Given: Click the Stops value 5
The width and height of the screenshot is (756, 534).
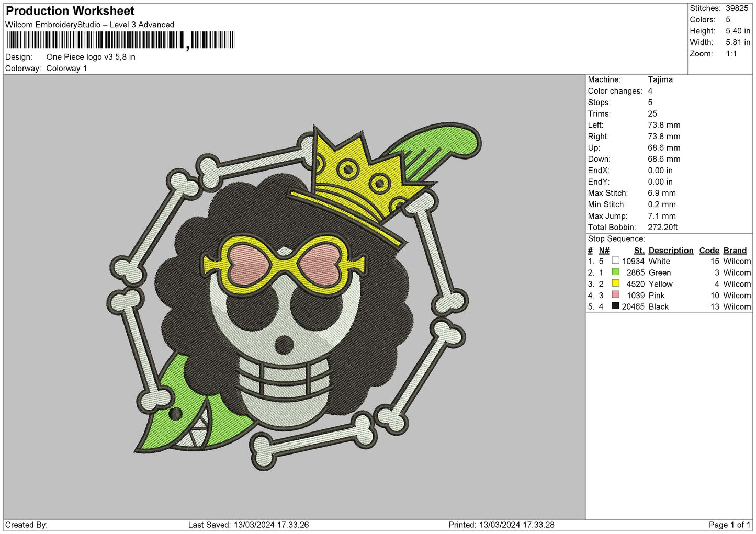Looking at the screenshot, I should [650, 103].
